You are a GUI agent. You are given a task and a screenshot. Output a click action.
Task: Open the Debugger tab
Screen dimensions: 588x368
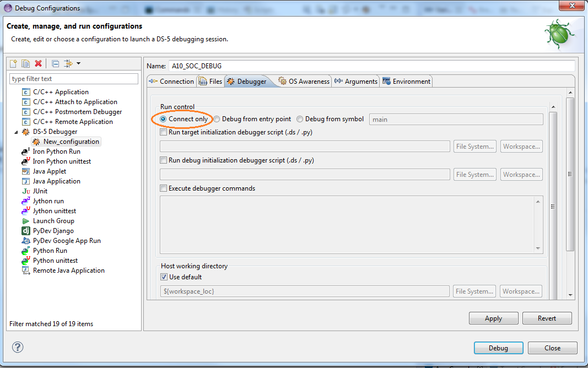tap(247, 82)
